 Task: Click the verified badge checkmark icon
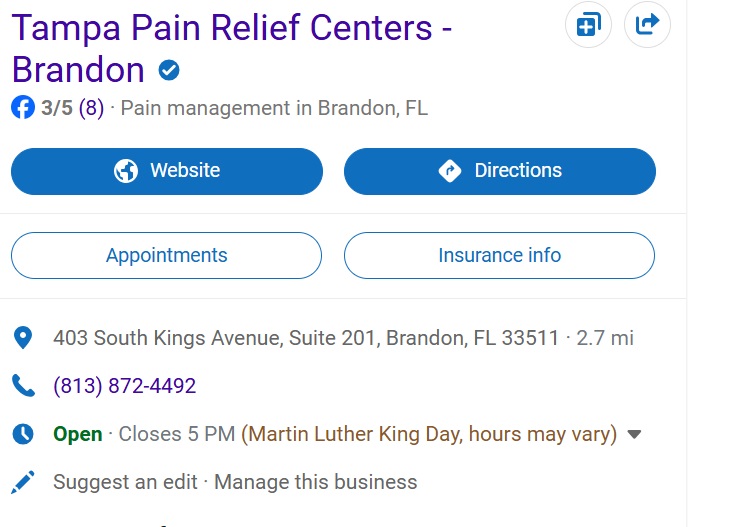(x=169, y=71)
